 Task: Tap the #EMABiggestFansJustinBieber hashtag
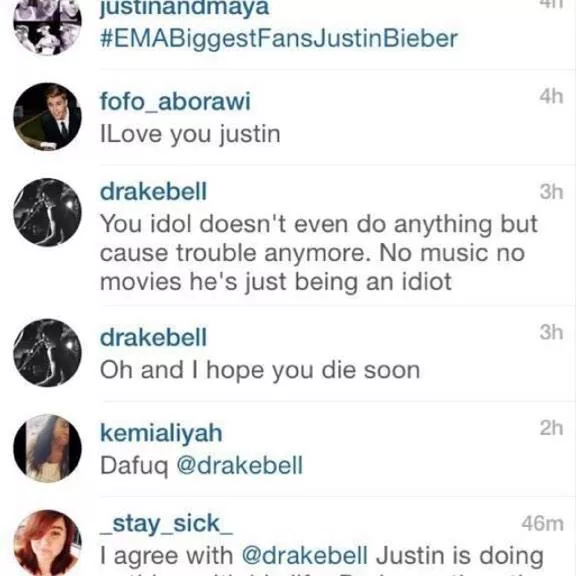coord(279,39)
